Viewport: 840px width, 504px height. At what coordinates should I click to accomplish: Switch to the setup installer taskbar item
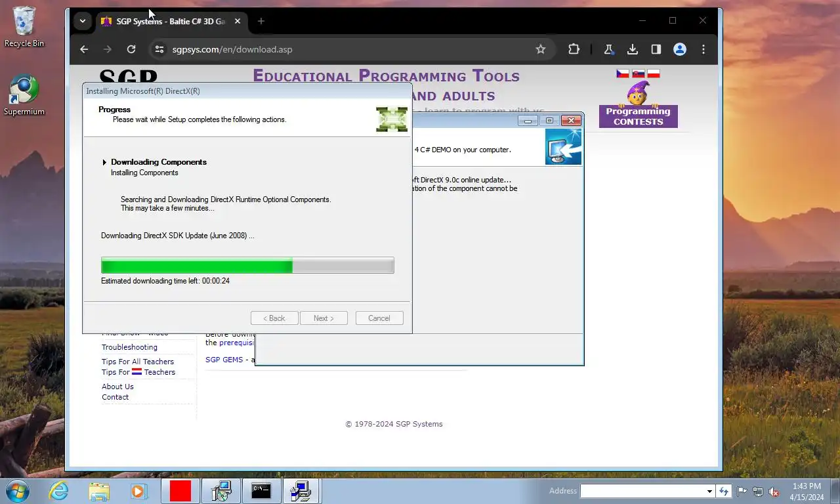point(221,491)
